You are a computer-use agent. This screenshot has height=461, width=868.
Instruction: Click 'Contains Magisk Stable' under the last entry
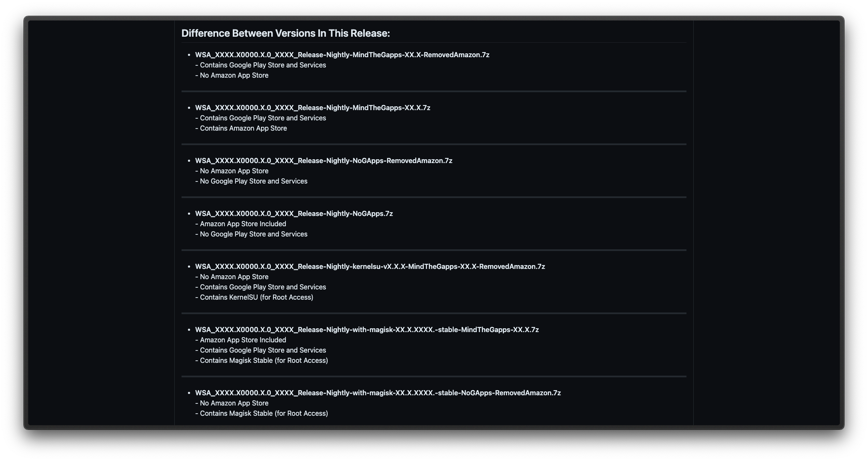pos(261,413)
